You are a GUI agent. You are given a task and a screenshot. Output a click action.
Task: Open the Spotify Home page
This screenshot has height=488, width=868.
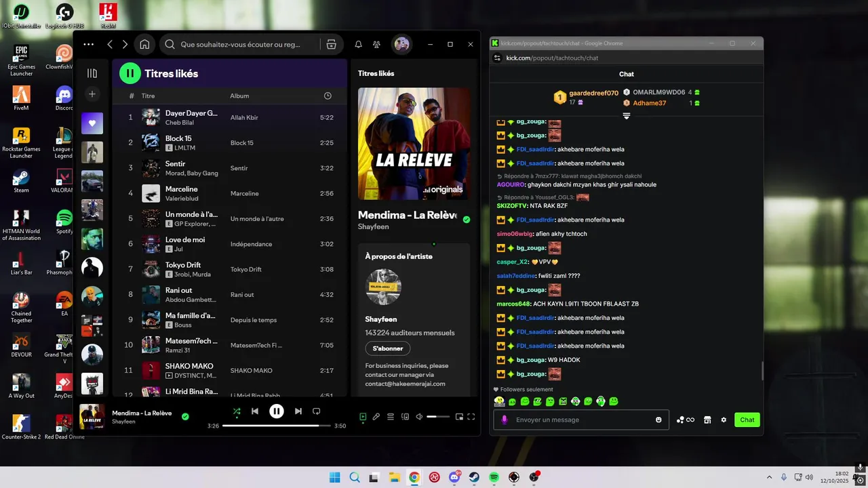pyautogui.click(x=144, y=44)
